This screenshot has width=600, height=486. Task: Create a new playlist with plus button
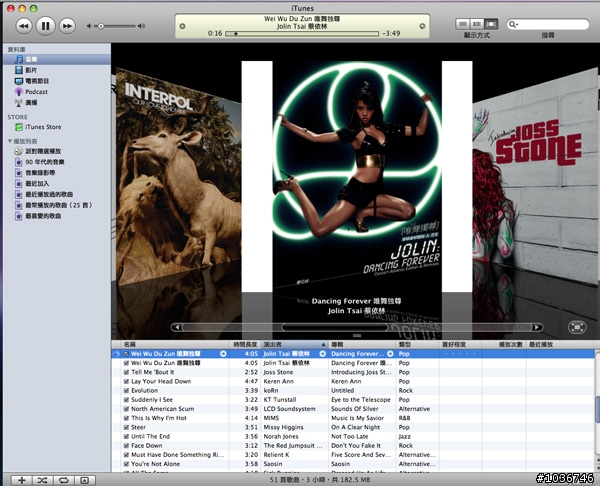coord(21,480)
